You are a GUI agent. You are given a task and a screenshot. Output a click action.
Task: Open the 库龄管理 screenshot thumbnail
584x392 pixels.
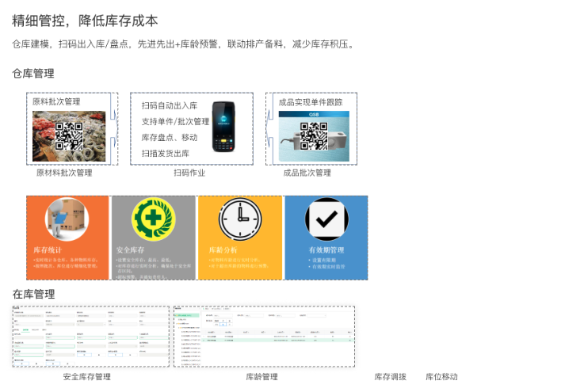click(264, 336)
